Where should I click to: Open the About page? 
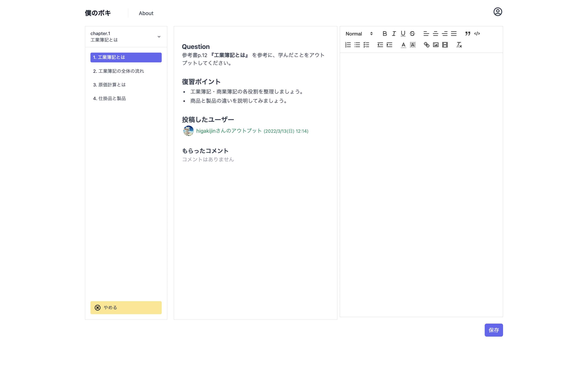[x=146, y=13]
